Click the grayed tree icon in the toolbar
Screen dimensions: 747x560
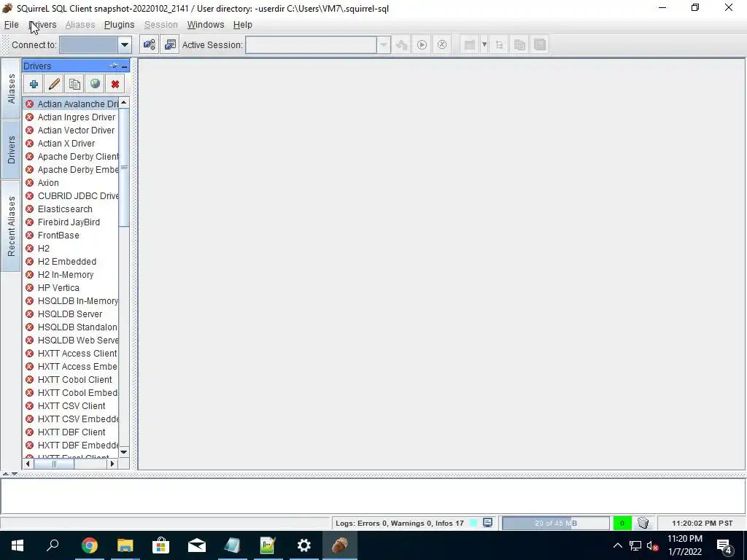click(499, 44)
